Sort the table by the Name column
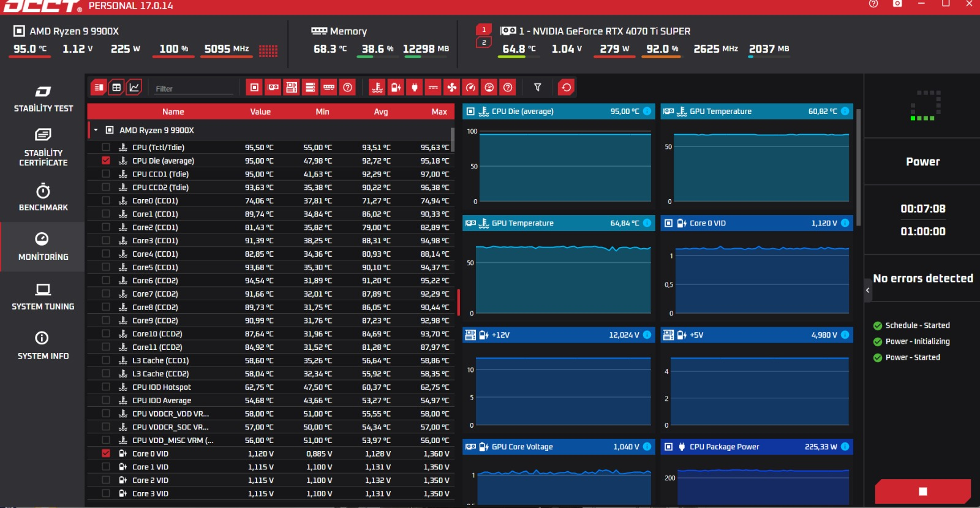This screenshot has width=980, height=508. (x=173, y=112)
